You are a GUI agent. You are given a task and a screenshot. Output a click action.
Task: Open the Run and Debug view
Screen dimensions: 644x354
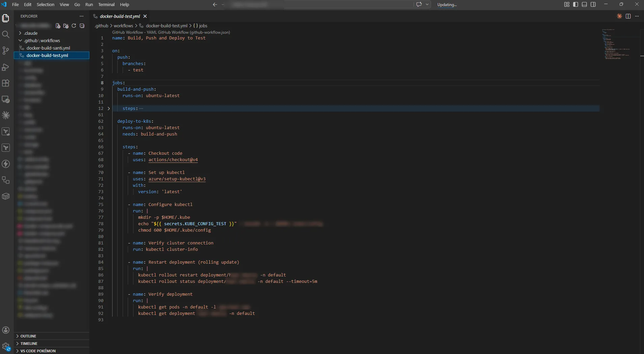point(6,67)
